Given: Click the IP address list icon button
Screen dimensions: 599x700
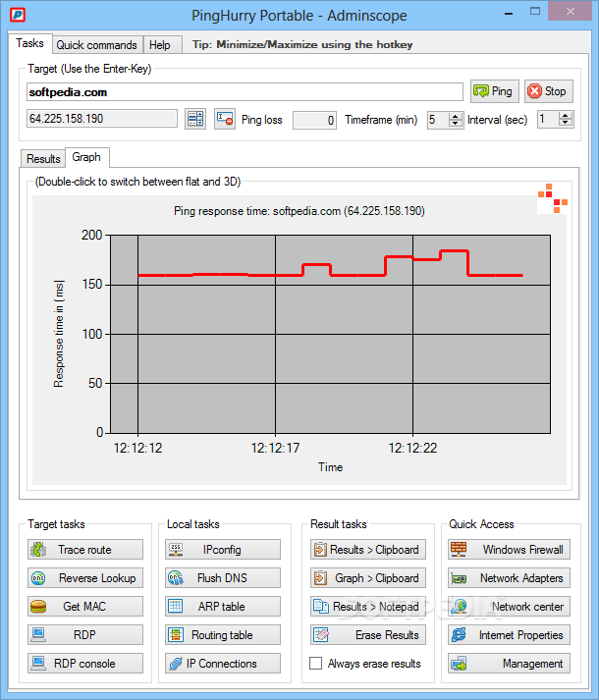Looking at the screenshot, I should [x=195, y=119].
